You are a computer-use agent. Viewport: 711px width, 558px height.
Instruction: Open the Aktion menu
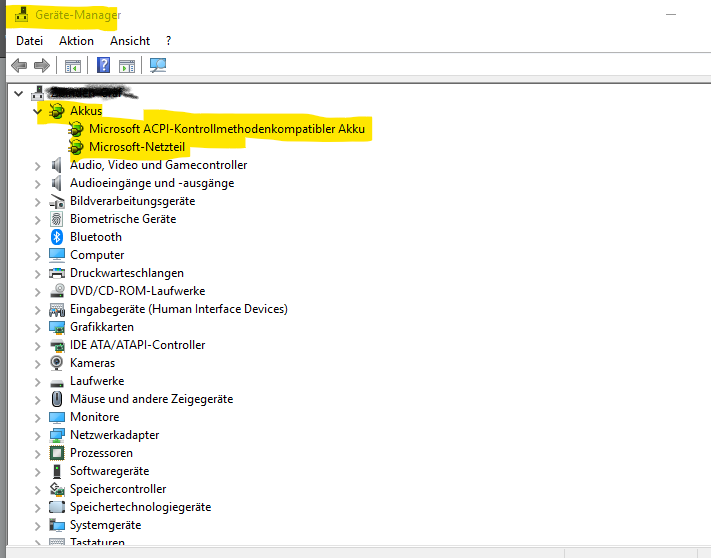[x=76, y=41]
